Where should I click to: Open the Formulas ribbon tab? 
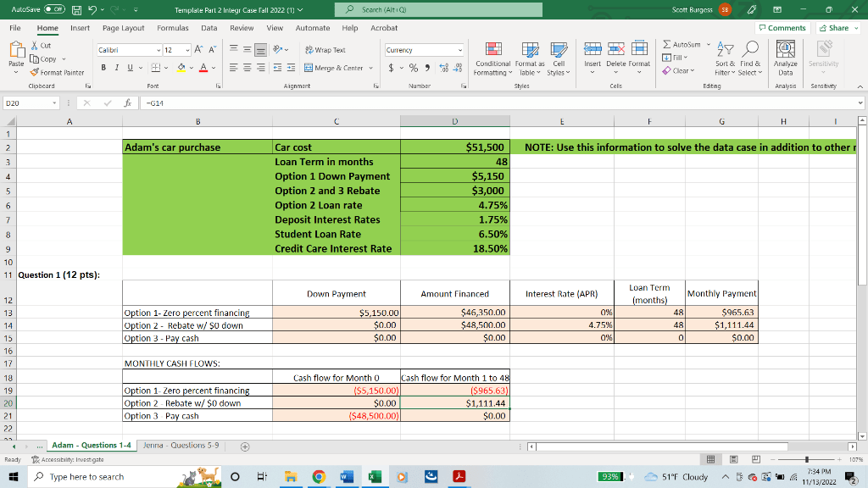coord(173,28)
